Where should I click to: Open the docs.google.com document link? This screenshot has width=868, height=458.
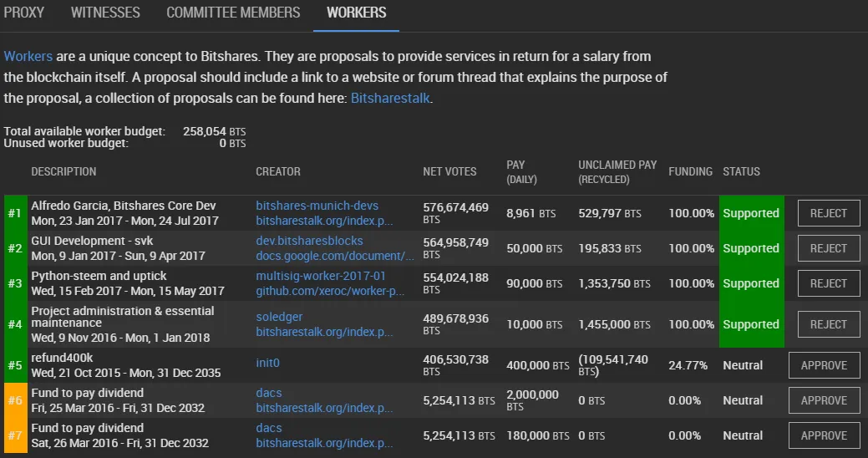click(x=335, y=256)
